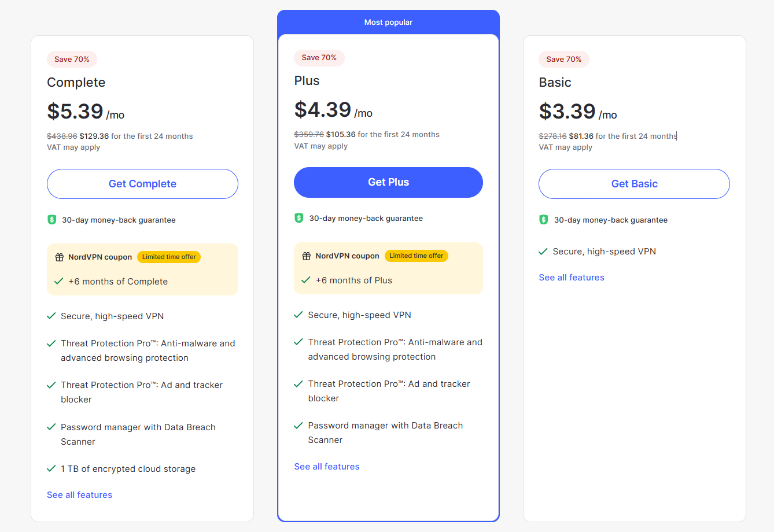Click the Most popular banner tab
Image resolution: width=774 pixels, height=532 pixels.
pyautogui.click(x=388, y=23)
